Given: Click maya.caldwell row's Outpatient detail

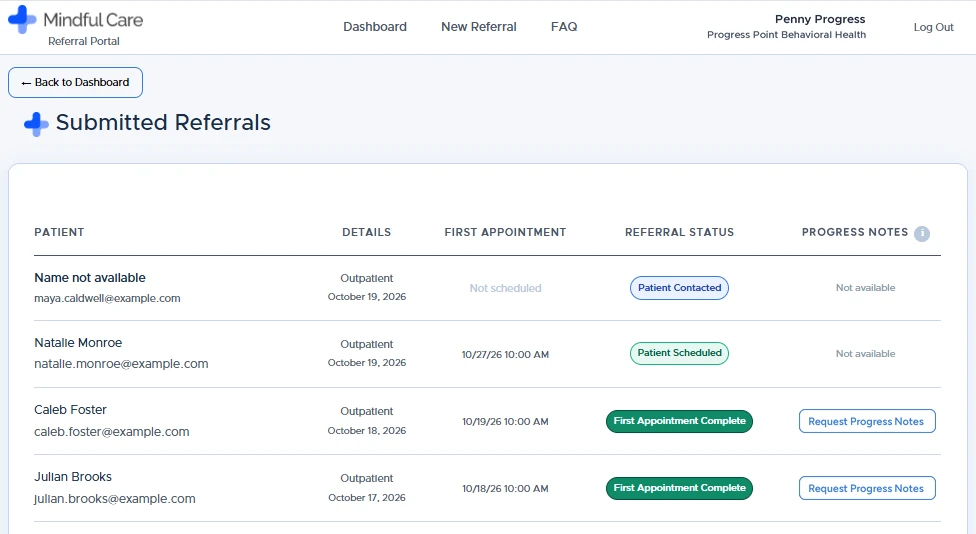Looking at the screenshot, I should [367, 278].
